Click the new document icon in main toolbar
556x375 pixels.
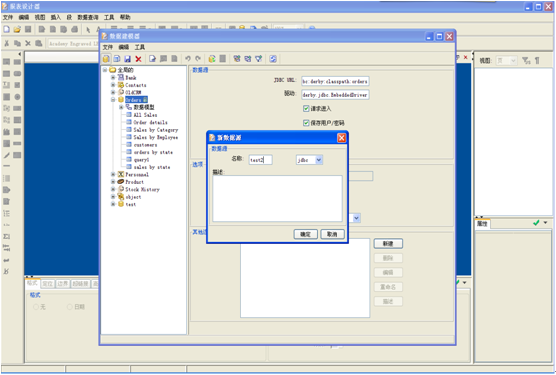(x=6, y=29)
